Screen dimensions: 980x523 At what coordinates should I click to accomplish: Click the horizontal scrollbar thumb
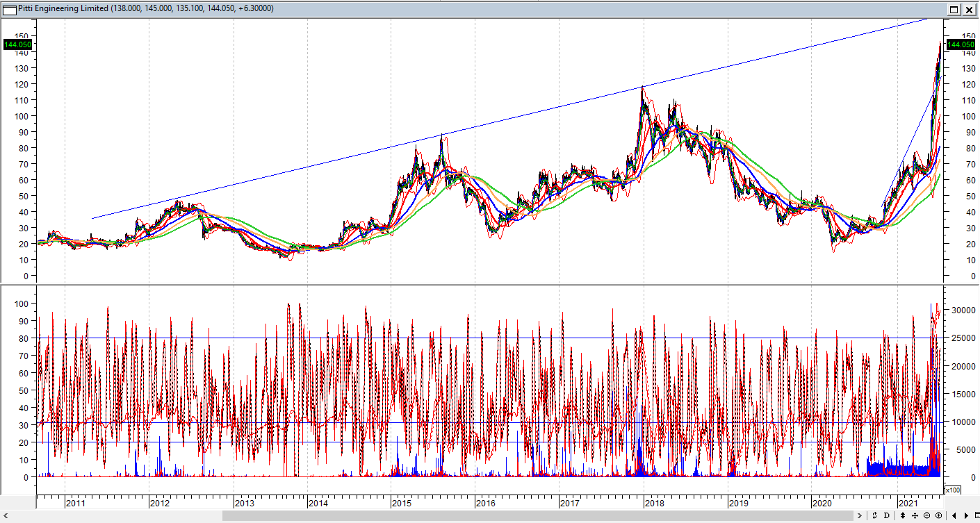(x=535, y=515)
